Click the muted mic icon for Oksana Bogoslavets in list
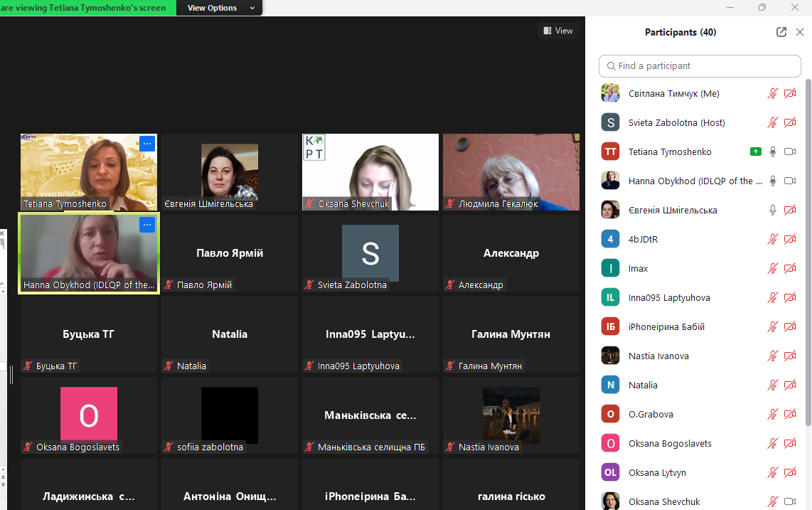 click(x=773, y=444)
